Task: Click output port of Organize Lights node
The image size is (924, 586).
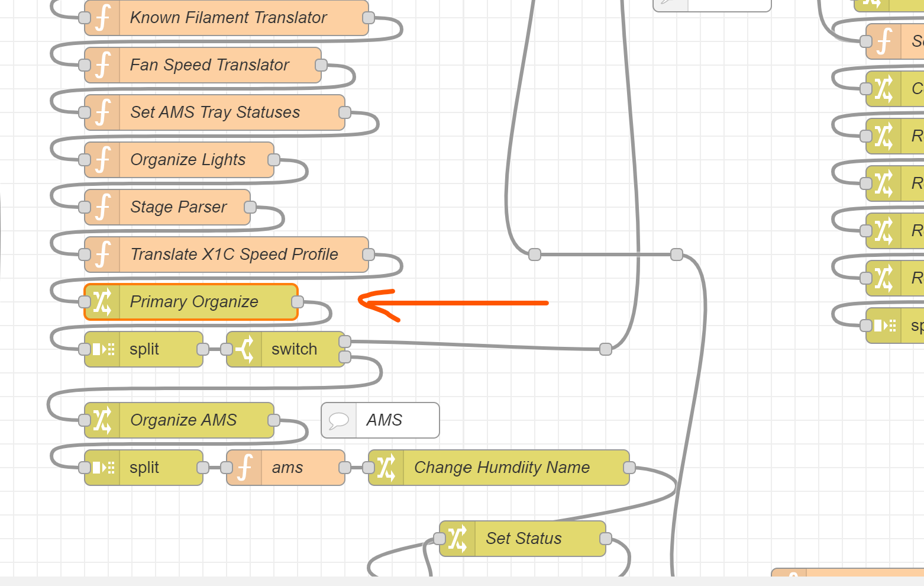Action: pyautogui.click(x=274, y=160)
